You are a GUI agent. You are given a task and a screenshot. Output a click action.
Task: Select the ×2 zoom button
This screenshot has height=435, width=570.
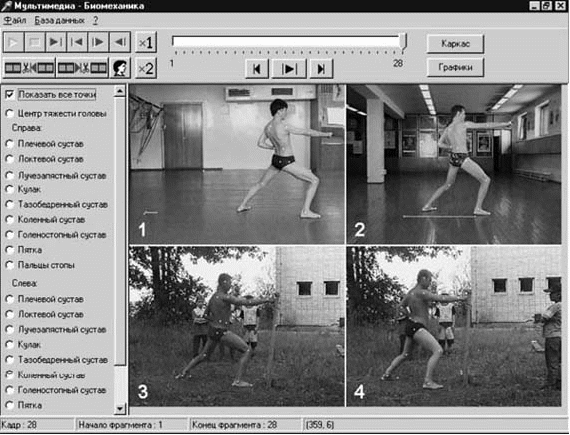146,68
